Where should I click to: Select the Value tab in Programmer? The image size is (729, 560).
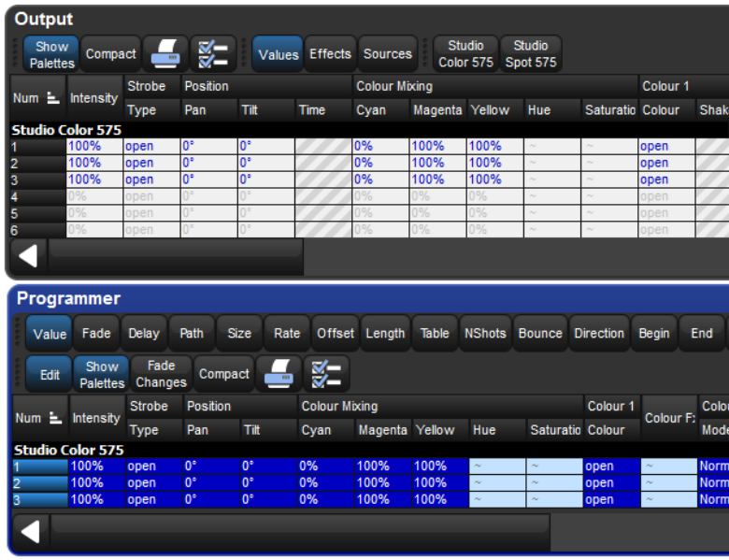pyautogui.click(x=50, y=334)
